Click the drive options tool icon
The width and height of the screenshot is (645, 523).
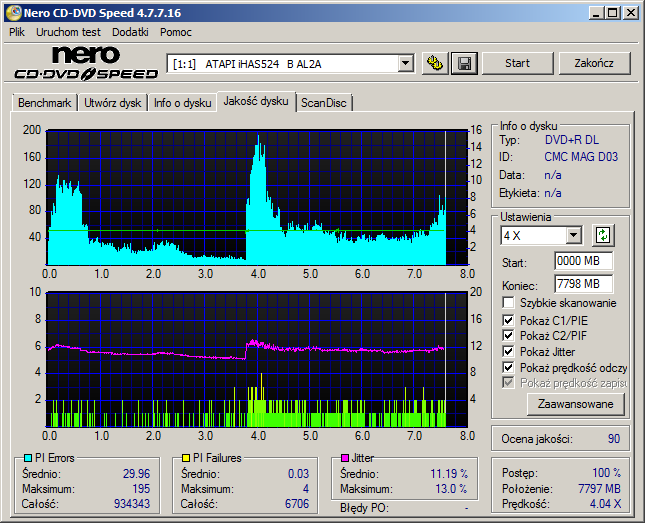pos(435,63)
